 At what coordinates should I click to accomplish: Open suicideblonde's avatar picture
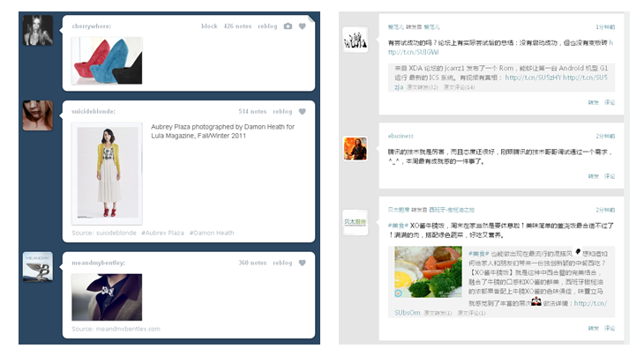[x=38, y=115]
